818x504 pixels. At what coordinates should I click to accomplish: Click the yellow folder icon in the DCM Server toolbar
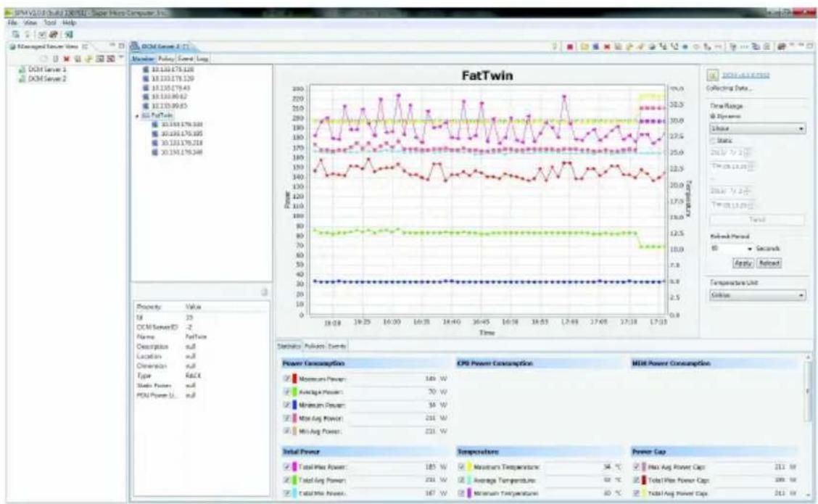584,47
